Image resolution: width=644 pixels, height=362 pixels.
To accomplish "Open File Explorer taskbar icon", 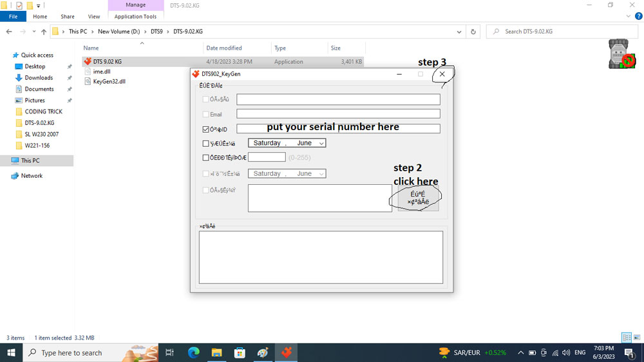I will [x=217, y=352].
